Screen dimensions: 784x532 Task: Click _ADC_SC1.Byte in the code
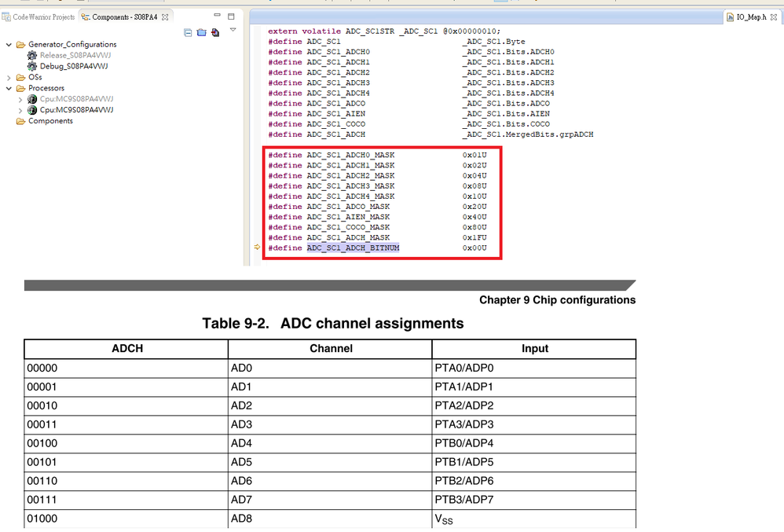tap(493, 42)
